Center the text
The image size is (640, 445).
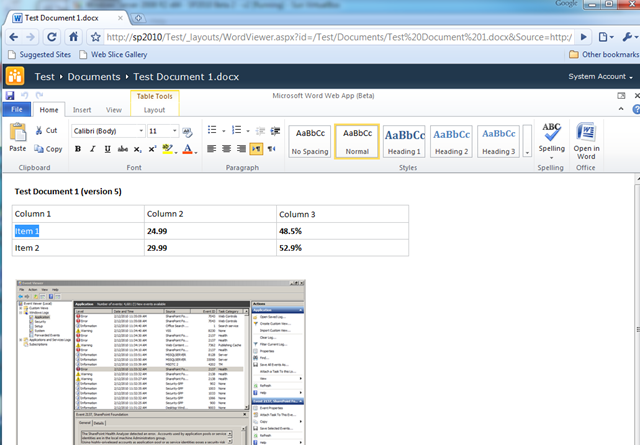pos(227,149)
